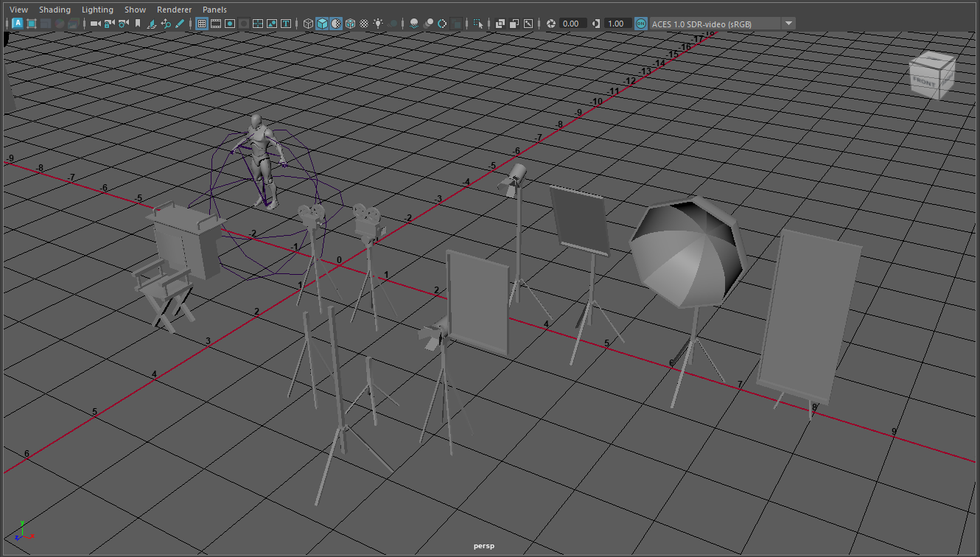Toggle the Safe Title icon
Image resolution: width=980 pixels, height=557 pixels.
(286, 24)
